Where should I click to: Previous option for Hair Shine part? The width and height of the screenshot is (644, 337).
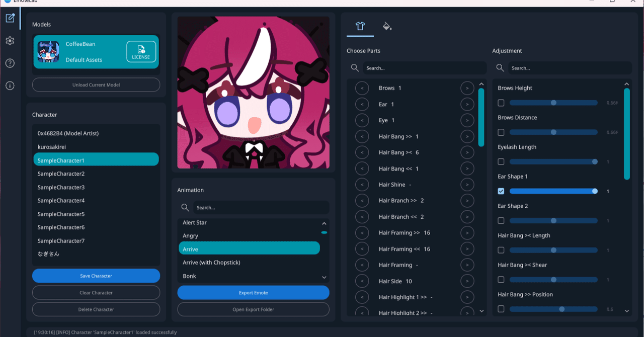coord(362,185)
